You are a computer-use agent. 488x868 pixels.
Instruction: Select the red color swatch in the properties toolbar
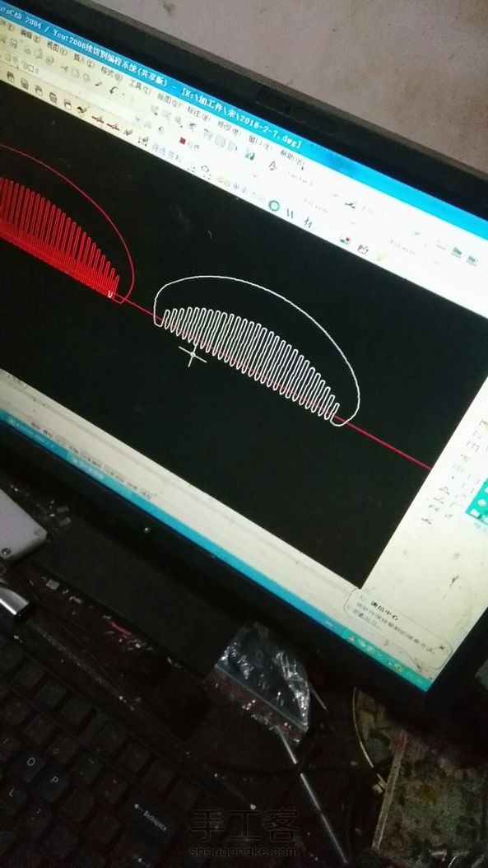coord(183,142)
